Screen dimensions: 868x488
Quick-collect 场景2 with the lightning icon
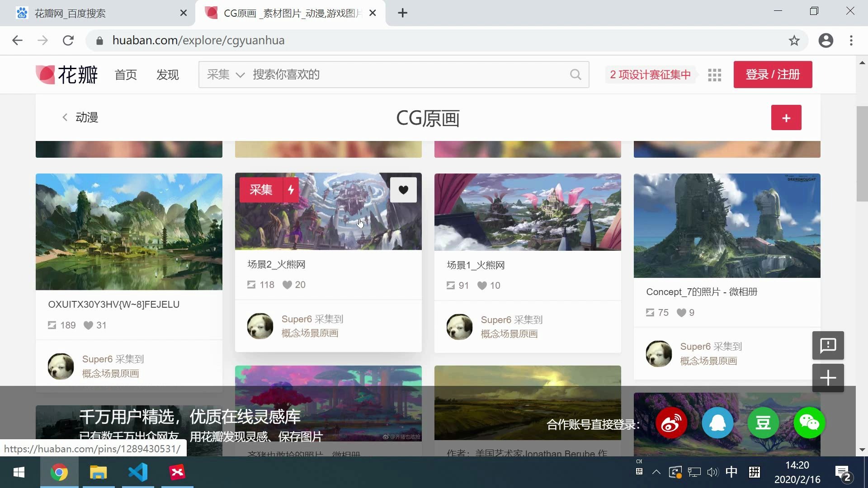click(291, 190)
